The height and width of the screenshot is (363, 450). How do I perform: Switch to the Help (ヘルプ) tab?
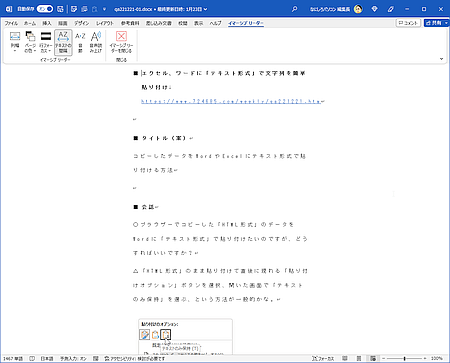pos(215,23)
